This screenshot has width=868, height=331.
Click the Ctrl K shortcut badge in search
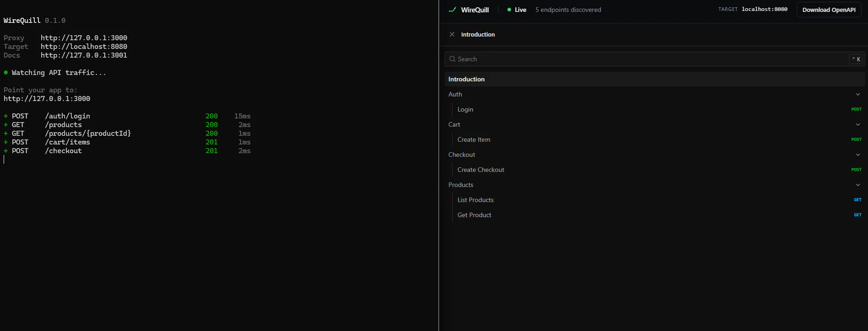tap(856, 59)
